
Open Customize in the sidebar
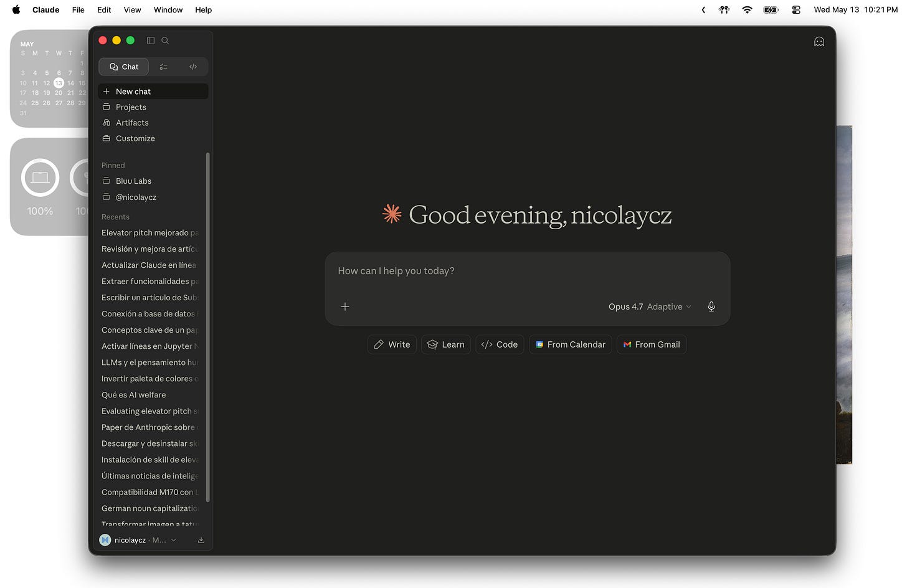(x=153, y=138)
